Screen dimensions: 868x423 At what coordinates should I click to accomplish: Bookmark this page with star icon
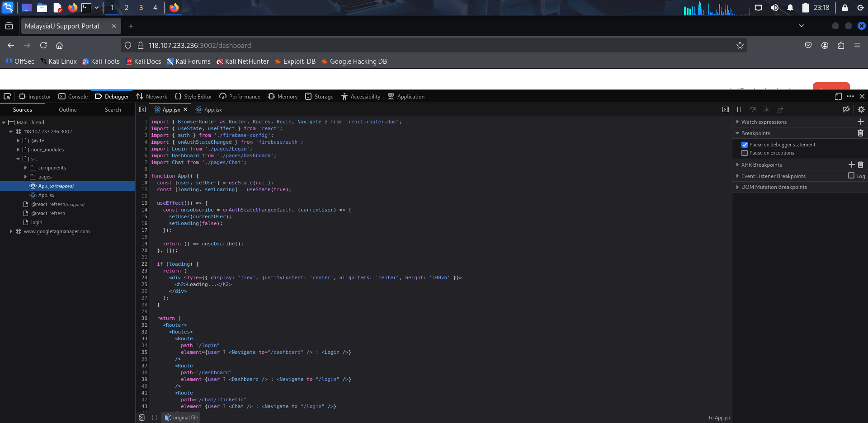(740, 45)
